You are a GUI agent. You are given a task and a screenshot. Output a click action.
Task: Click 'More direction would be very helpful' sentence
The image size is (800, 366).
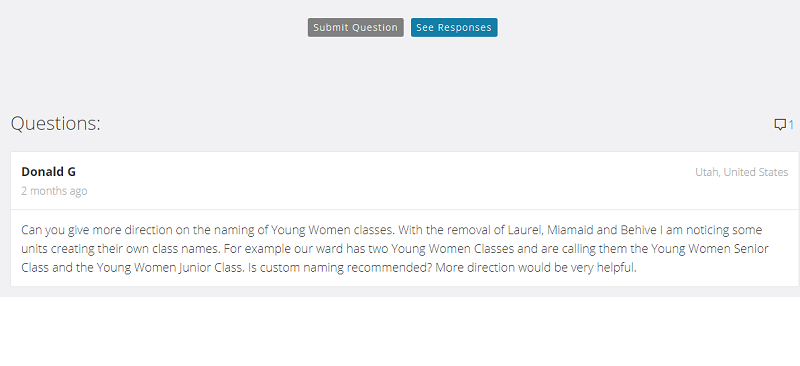(x=536, y=267)
